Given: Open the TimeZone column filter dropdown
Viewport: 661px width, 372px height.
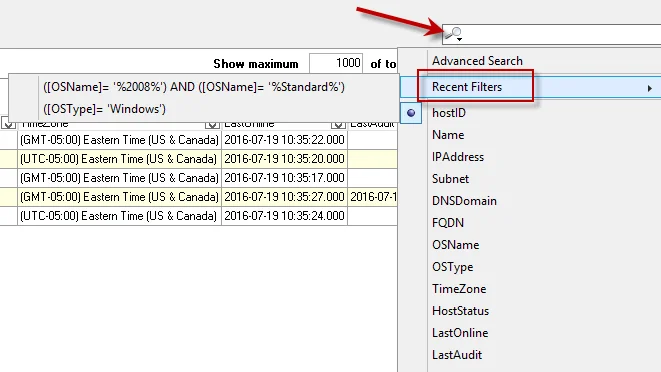Looking at the screenshot, I should (212, 125).
